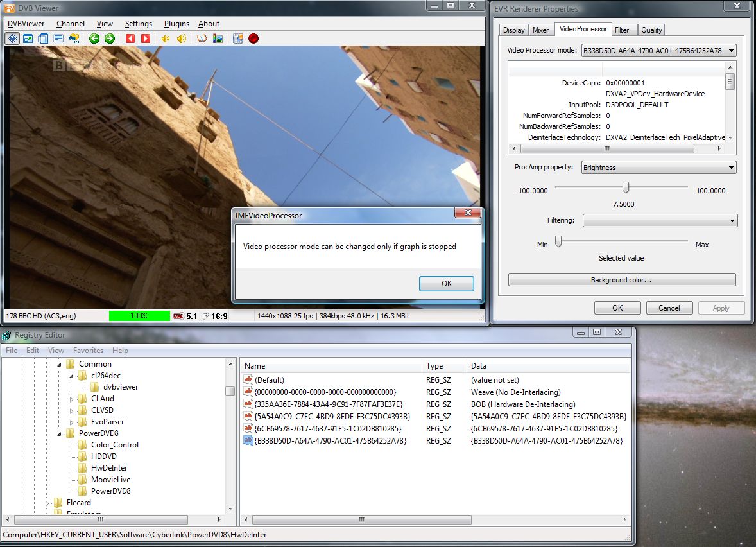The height and width of the screenshot is (547, 756).
Task: Click the Background color... button
Action: (621, 280)
